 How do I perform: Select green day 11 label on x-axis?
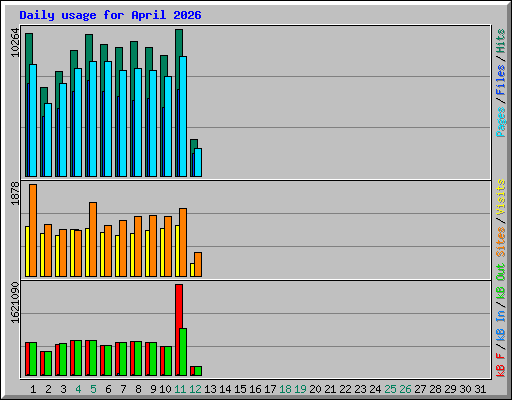[180, 389]
